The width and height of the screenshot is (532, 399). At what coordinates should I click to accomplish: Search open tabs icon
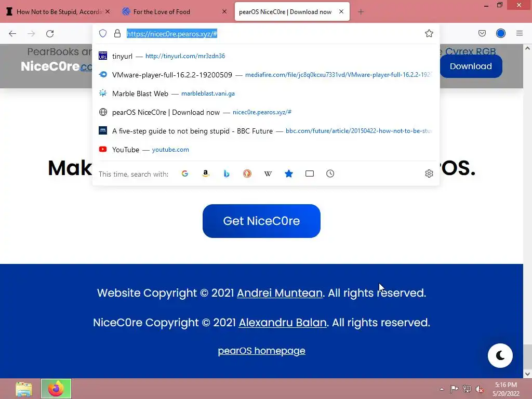coord(310,174)
